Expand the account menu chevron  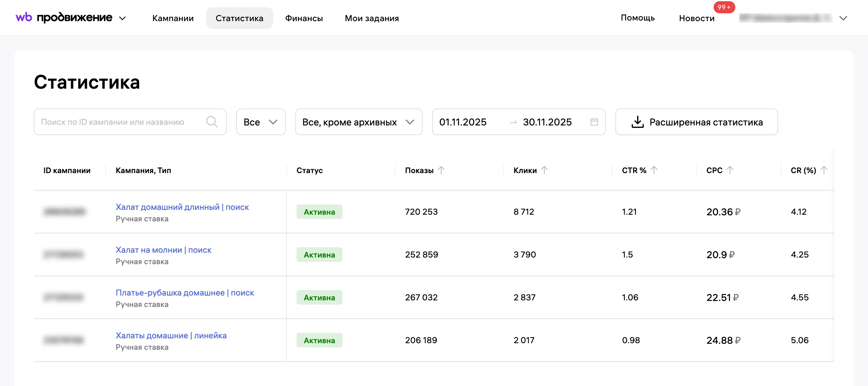(x=843, y=18)
